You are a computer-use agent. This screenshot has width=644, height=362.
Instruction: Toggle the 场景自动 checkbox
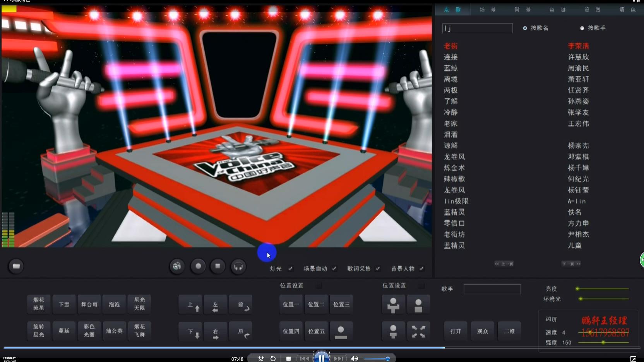334,268
